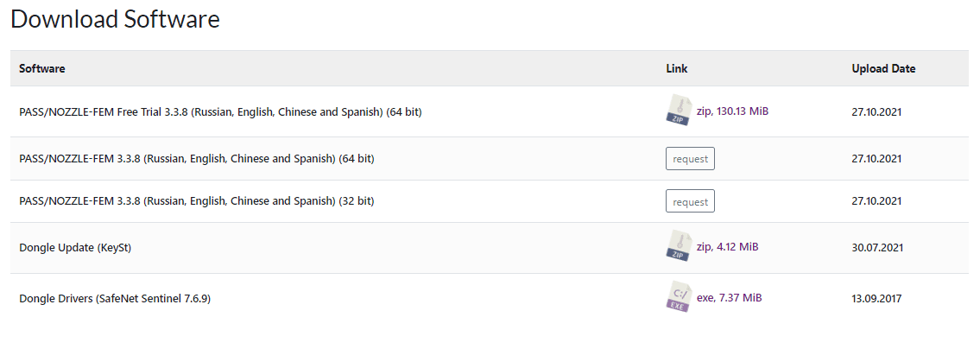980x349 pixels.
Task: Click the 13.09.2017 upload date
Action: click(x=876, y=299)
